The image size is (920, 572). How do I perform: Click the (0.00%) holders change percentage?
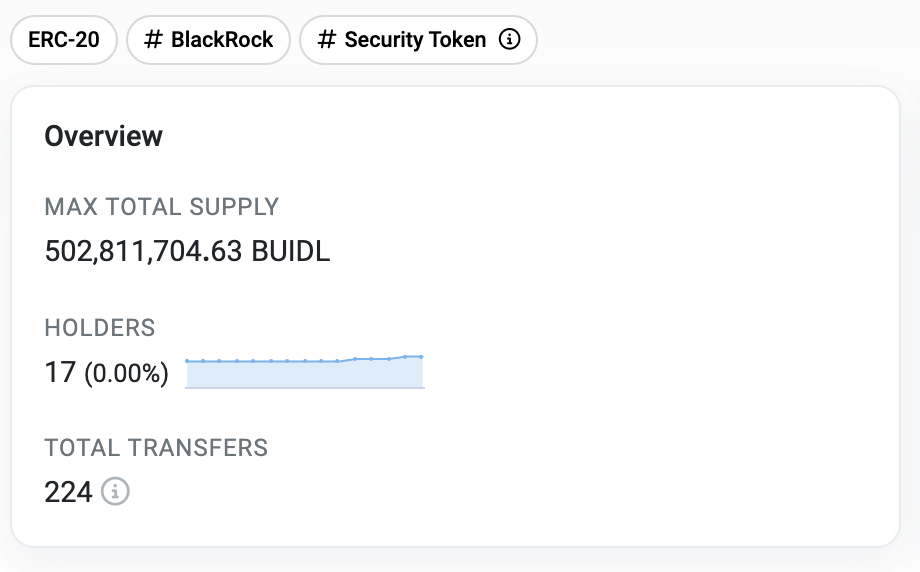click(126, 374)
